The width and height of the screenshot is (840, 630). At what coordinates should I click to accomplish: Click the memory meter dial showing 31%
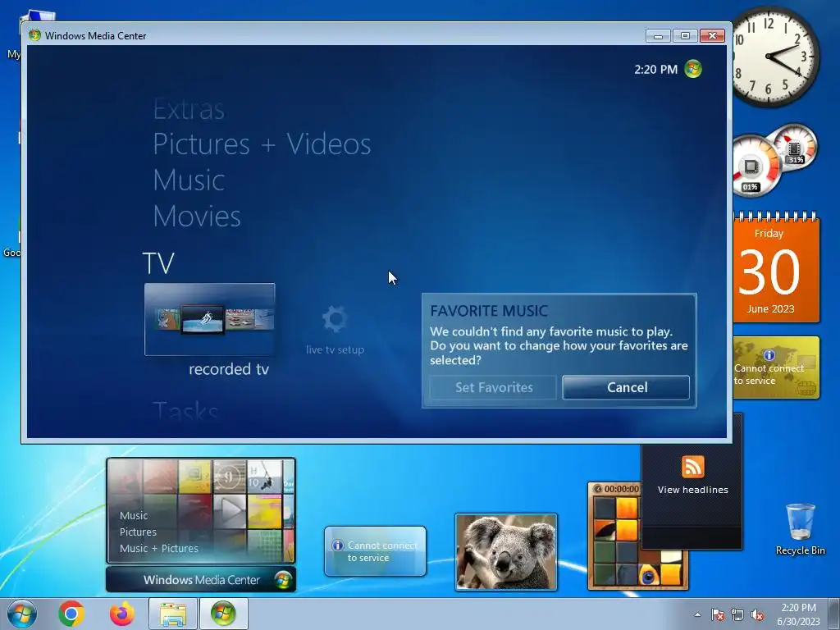pyautogui.click(x=794, y=146)
